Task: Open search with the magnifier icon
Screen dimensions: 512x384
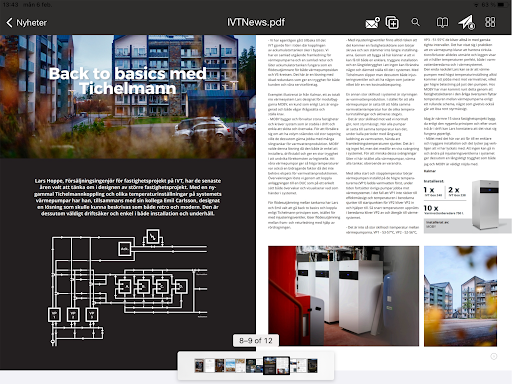Action: [x=415, y=22]
